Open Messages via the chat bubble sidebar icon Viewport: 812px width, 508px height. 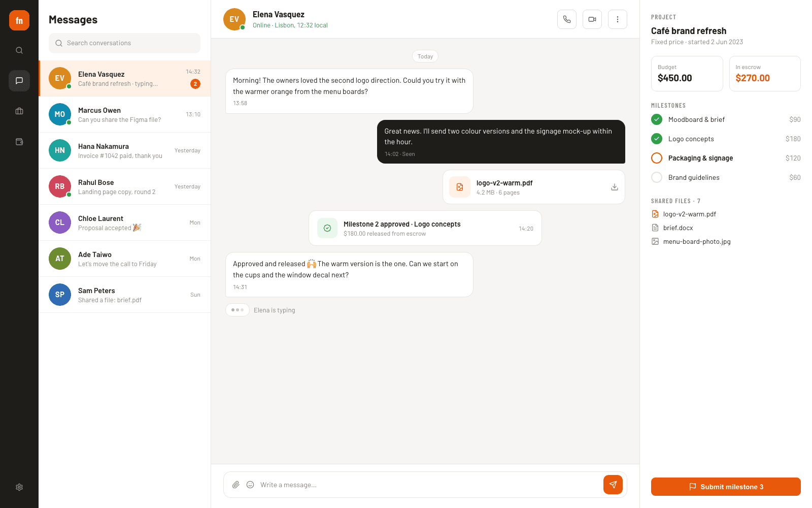(x=19, y=81)
